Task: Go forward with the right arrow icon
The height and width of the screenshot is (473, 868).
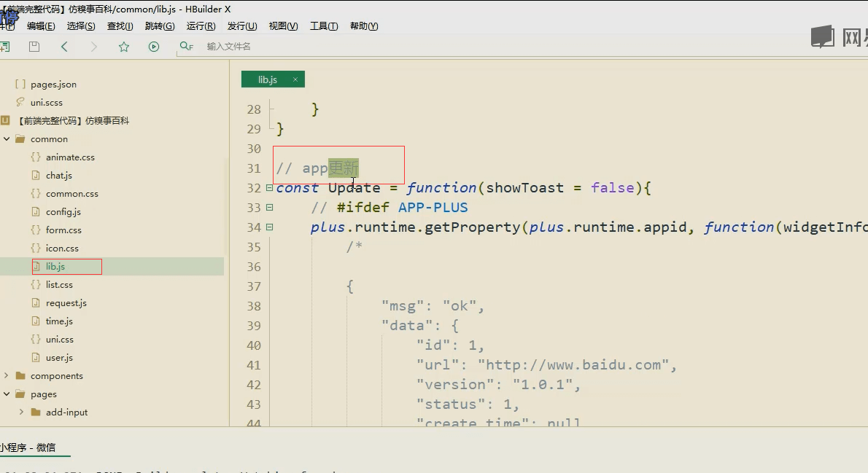Action: coord(93,47)
